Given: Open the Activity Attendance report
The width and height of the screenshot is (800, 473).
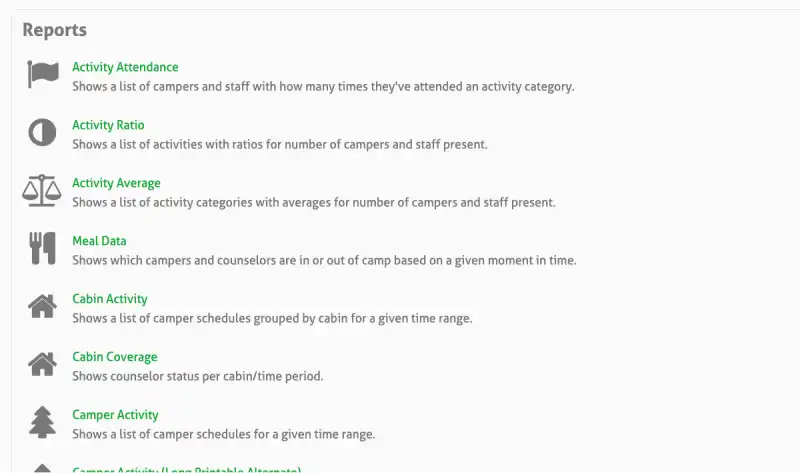Looking at the screenshot, I should 125,68.
